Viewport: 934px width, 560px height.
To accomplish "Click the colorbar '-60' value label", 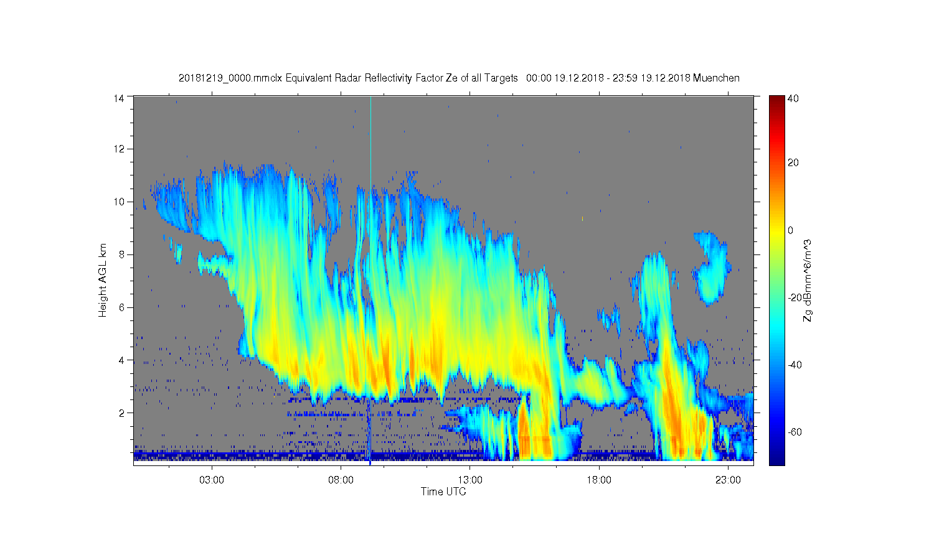I will (795, 432).
